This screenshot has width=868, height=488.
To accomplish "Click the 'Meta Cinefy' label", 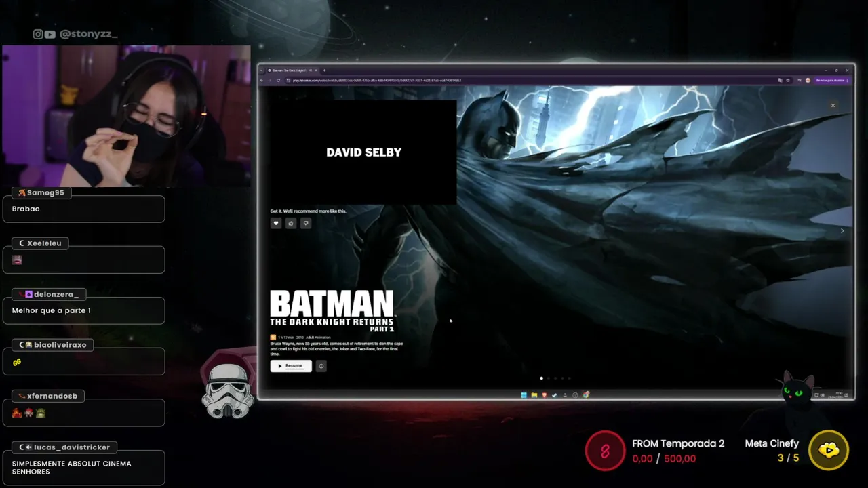I will [x=772, y=443].
